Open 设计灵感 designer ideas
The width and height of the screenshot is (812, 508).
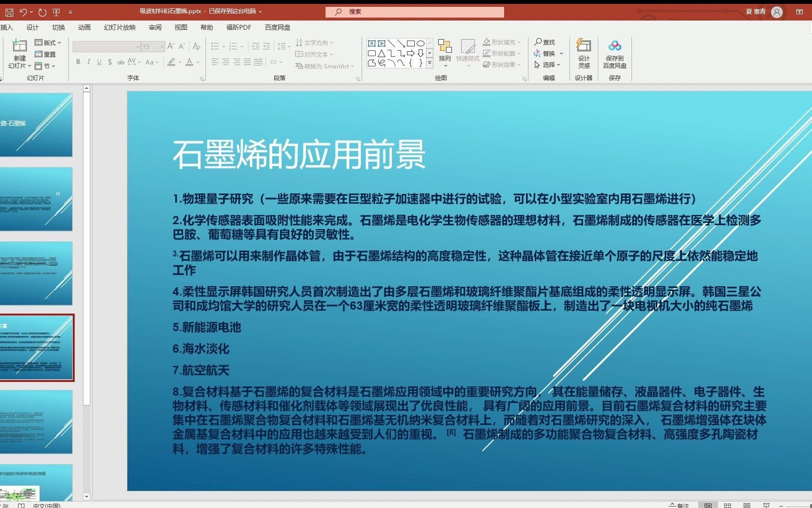584,53
